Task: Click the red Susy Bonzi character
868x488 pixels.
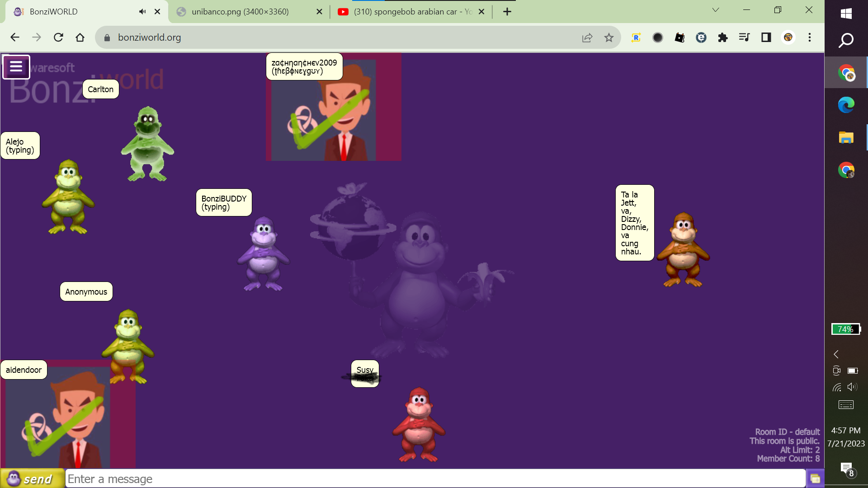Action: [419, 424]
